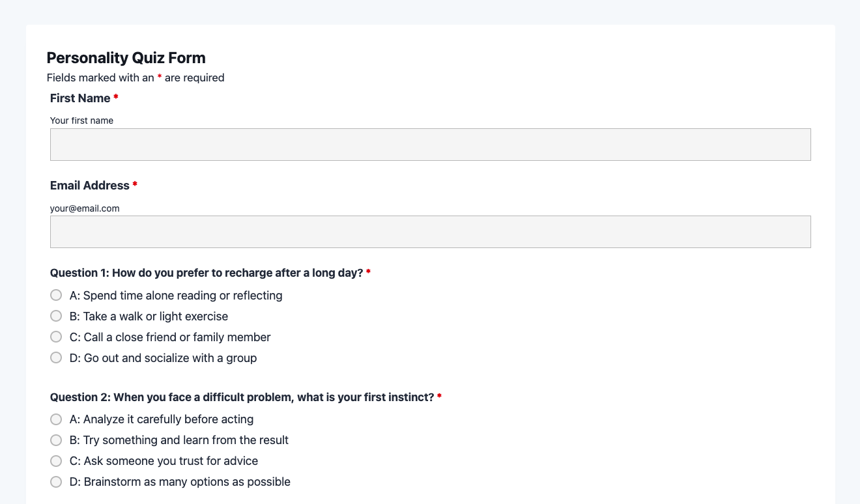Screen dimensions: 860x504
Task: Pick 'Ask someone you trust for advice'
Action: (56, 461)
